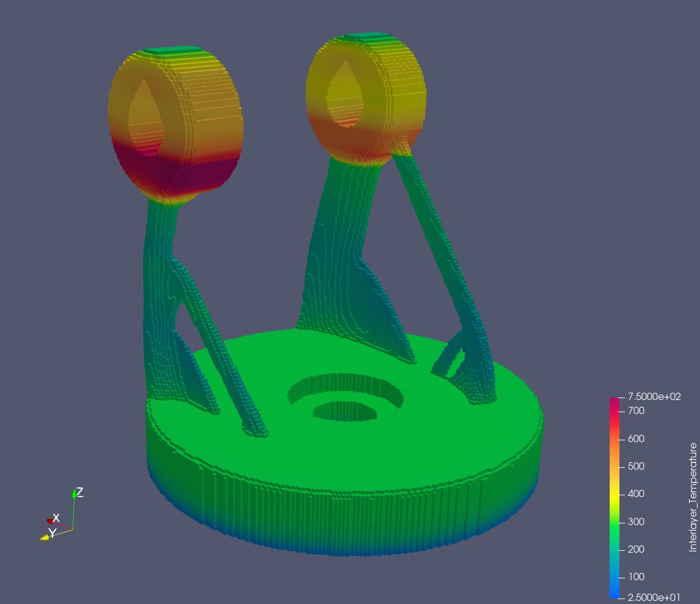Click the red X axis of orientation widget
This screenshot has height=604, width=700.
click(x=59, y=525)
